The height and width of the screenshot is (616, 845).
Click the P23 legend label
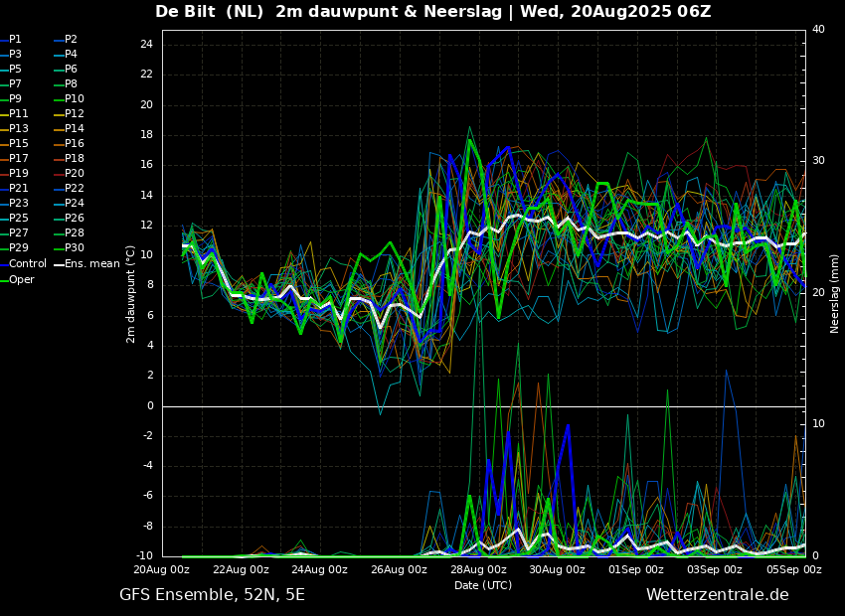[x=18, y=203]
